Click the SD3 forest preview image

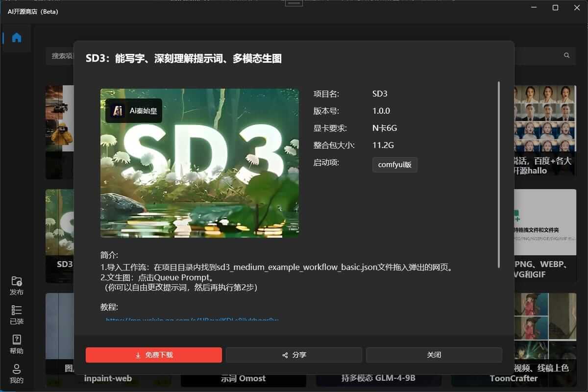click(199, 163)
